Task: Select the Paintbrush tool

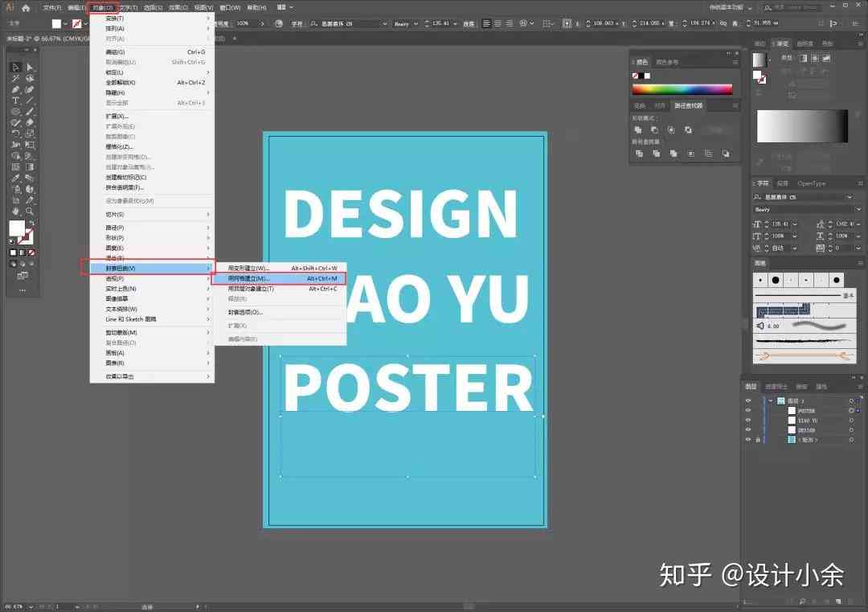Action: (30, 111)
